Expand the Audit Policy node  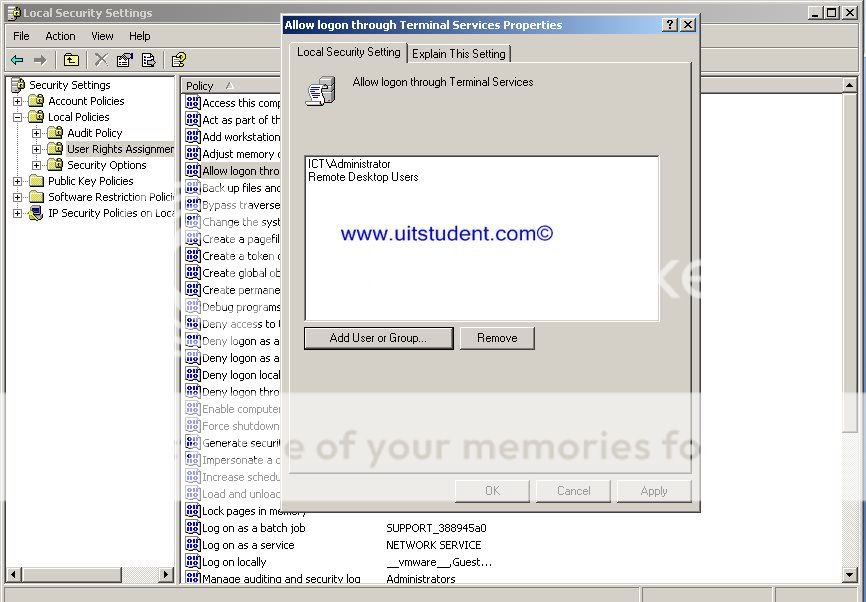pyautogui.click(x=37, y=133)
